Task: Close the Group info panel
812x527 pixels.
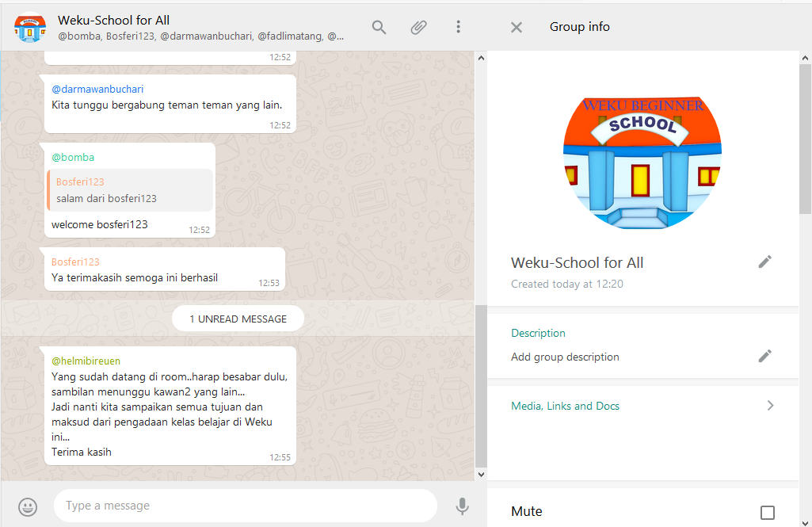Action: click(x=517, y=27)
